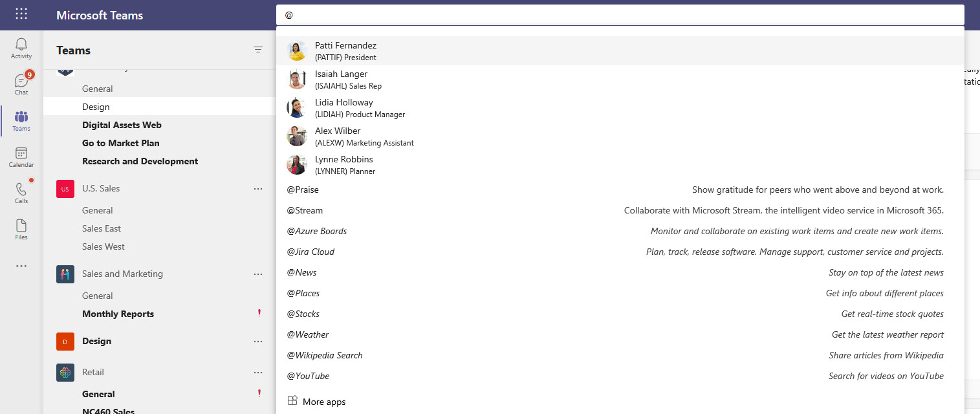Click the U.S. Sales team avatar
980x414 pixels.
tap(65, 189)
